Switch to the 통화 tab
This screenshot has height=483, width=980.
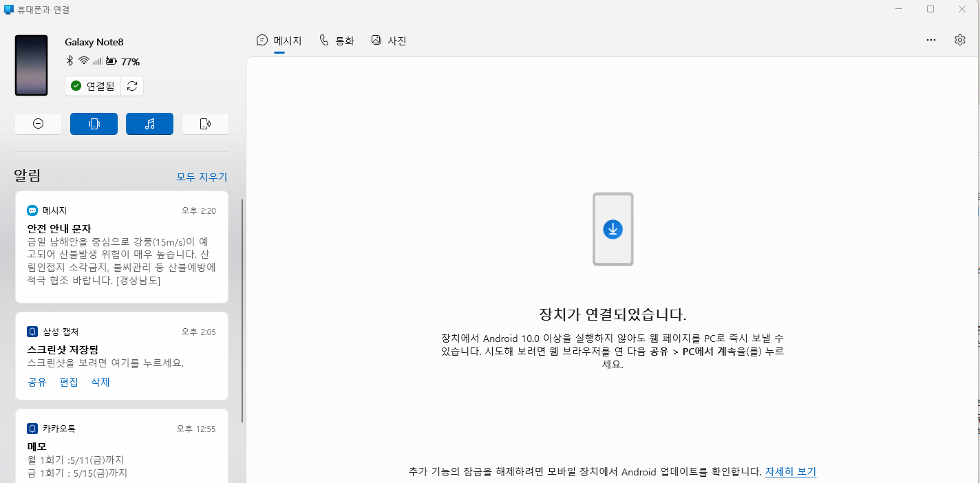point(337,41)
